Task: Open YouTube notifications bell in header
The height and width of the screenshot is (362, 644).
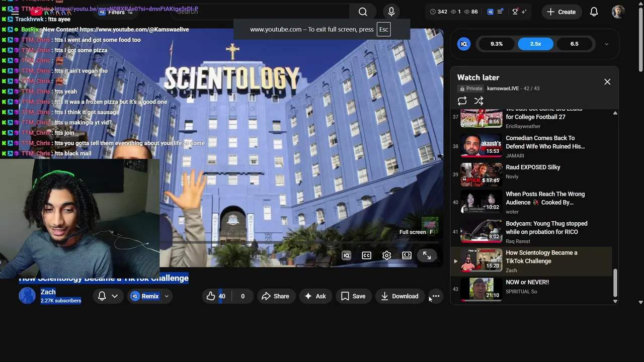Action: [594, 12]
